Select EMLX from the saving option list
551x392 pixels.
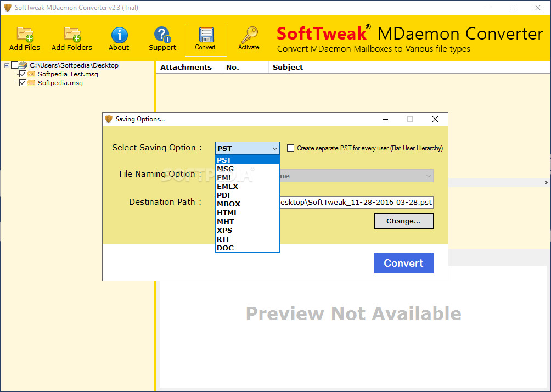pos(248,186)
